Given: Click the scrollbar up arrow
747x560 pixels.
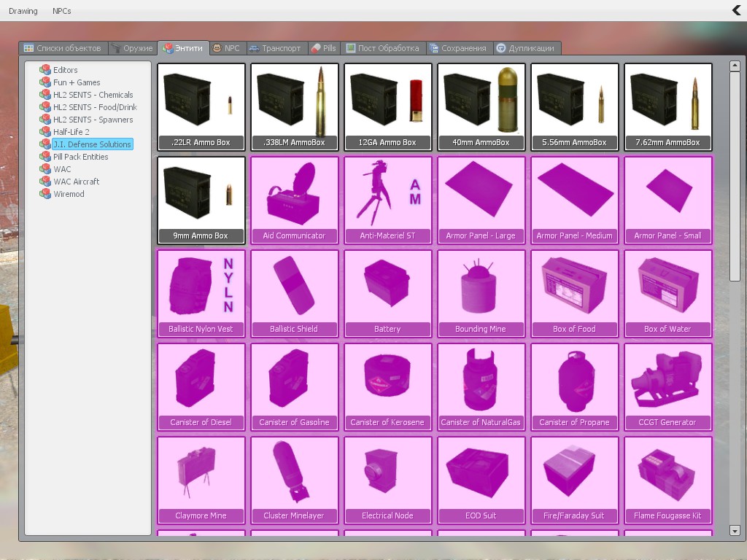Looking at the screenshot, I should click(735, 65).
